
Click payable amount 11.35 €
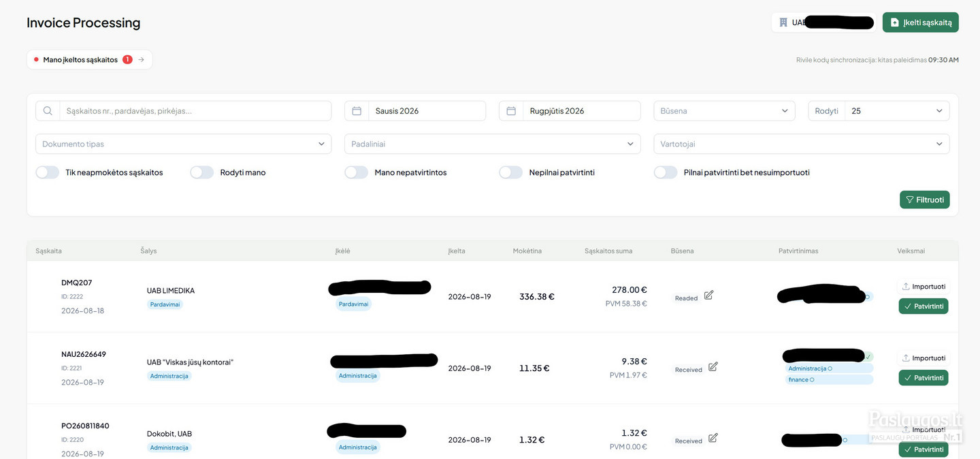click(x=534, y=368)
